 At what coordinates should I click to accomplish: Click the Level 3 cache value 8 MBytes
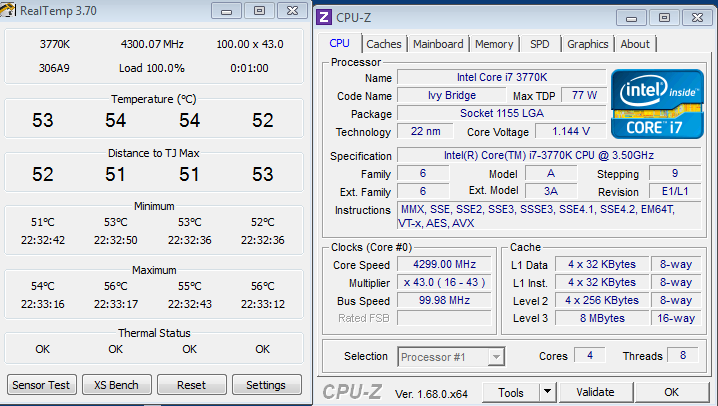[x=602, y=318]
